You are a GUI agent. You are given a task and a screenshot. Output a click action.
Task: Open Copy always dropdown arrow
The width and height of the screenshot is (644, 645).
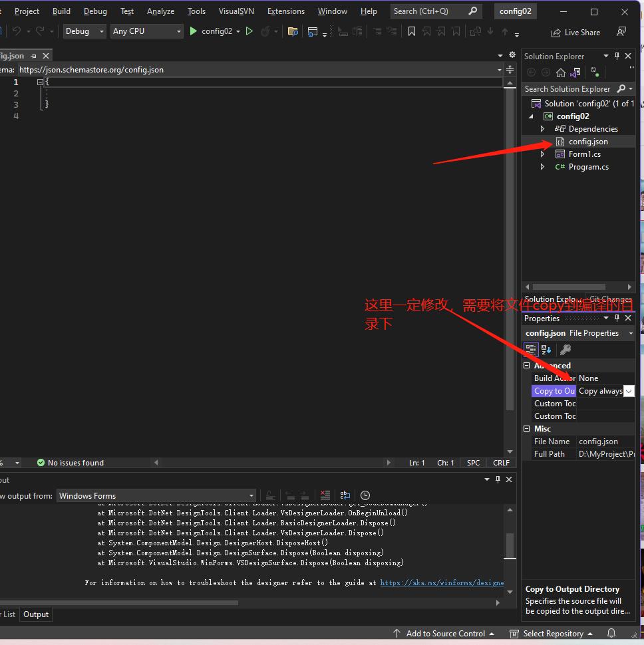[x=629, y=391]
